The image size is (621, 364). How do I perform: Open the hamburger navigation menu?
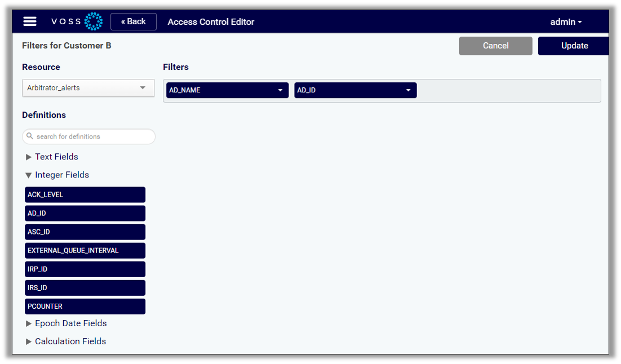point(30,21)
